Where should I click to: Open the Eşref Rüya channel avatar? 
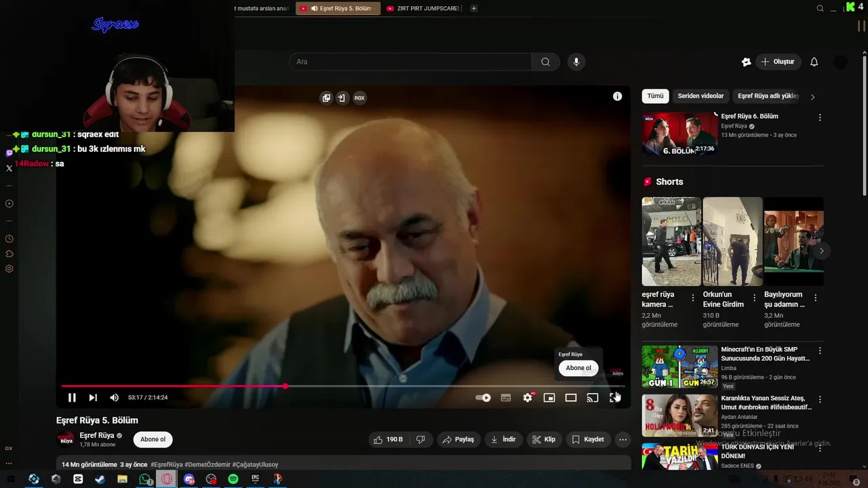(x=66, y=439)
